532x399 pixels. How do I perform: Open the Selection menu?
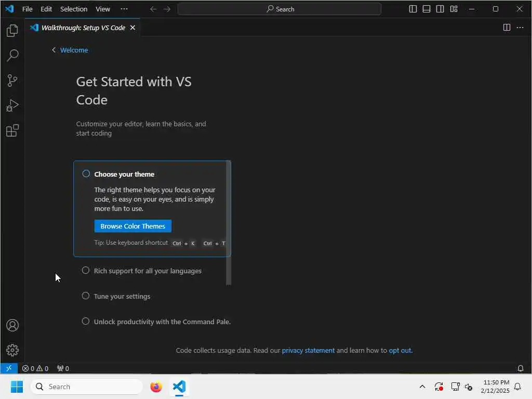click(74, 9)
